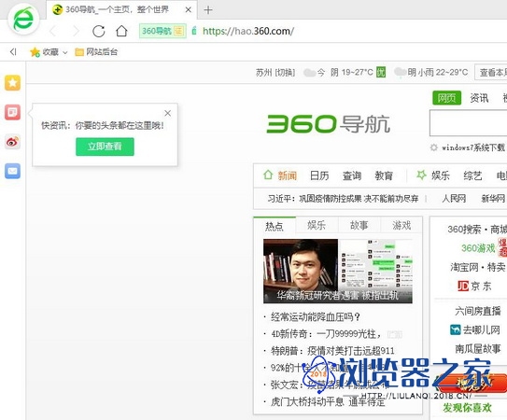507x420 pixels.
Task: Open the sidebar Weibo icon
Action: [x=13, y=142]
